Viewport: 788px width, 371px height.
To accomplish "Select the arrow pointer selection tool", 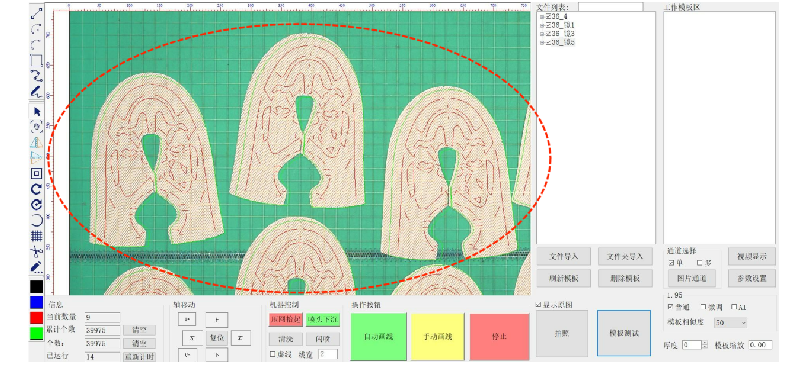I will (x=36, y=111).
